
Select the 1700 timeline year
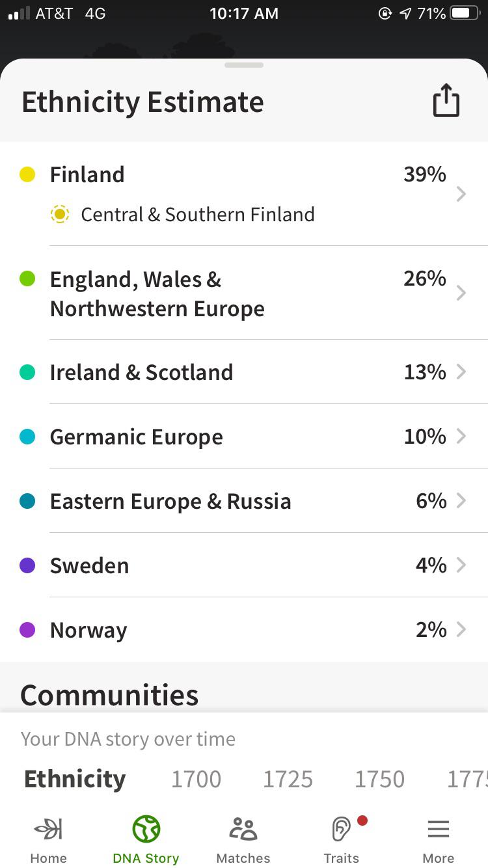coord(196,779)
